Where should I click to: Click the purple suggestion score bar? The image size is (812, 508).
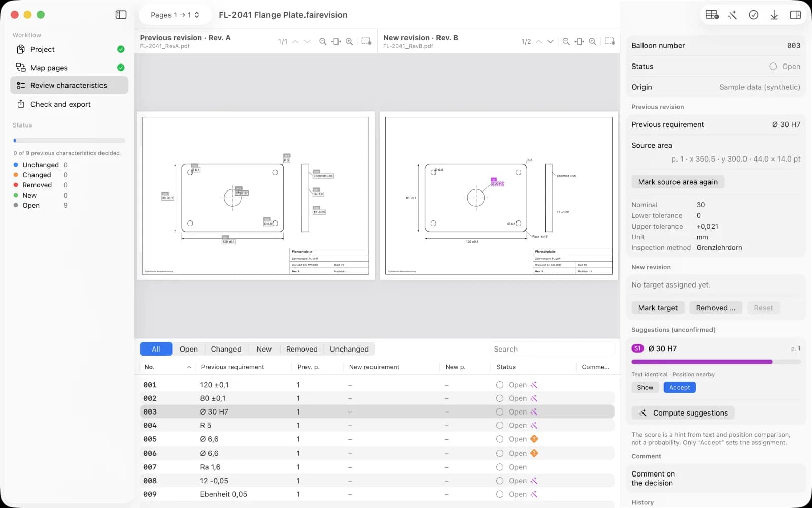pos(716,362)
